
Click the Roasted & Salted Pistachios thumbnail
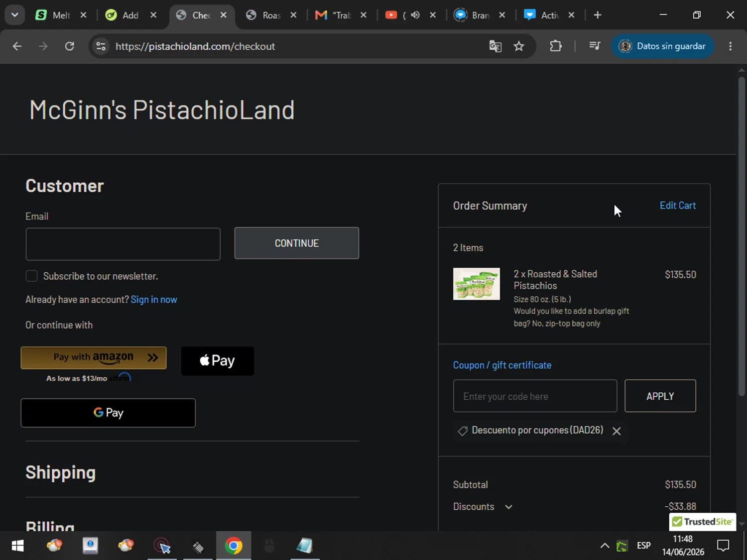tap(477, 284)
